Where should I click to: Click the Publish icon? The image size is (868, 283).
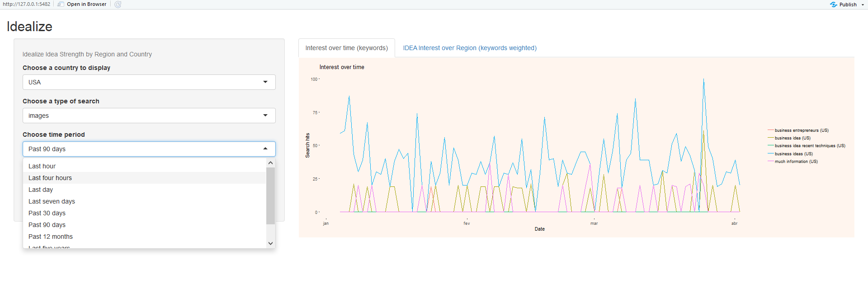pos(833,5)
